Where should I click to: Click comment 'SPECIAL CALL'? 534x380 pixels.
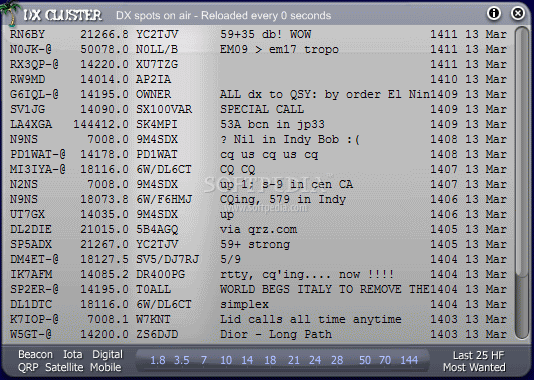coord(262,109)
